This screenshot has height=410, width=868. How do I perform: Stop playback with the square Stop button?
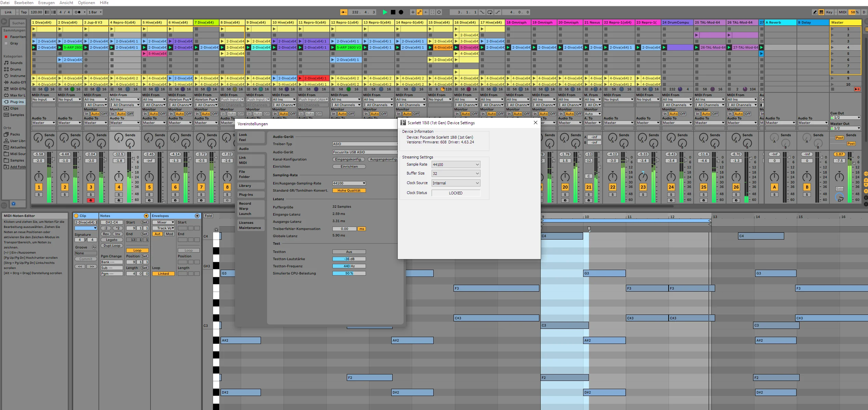393,12
